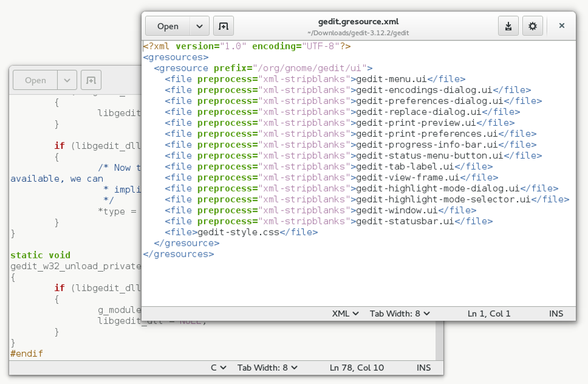
Task: Click the line containing gedit-replace-dialog.ui
Action: [342, 112]
